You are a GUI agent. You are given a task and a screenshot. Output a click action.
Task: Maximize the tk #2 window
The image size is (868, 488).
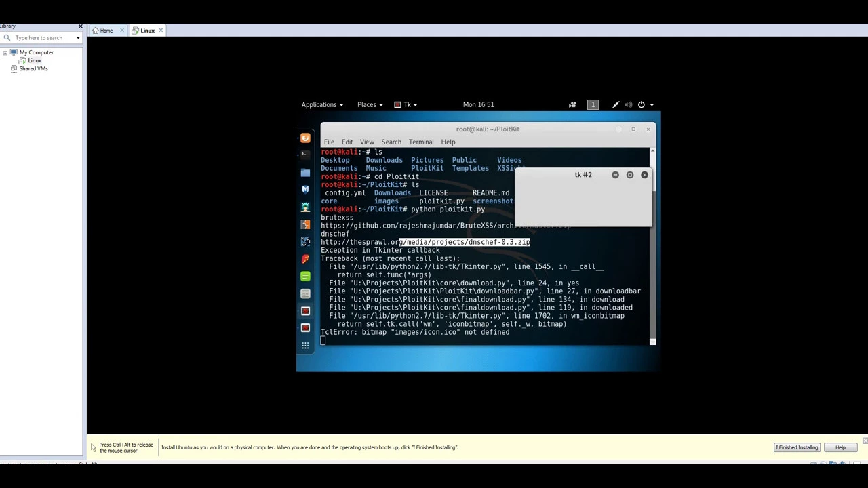click(x=630, y=175)
